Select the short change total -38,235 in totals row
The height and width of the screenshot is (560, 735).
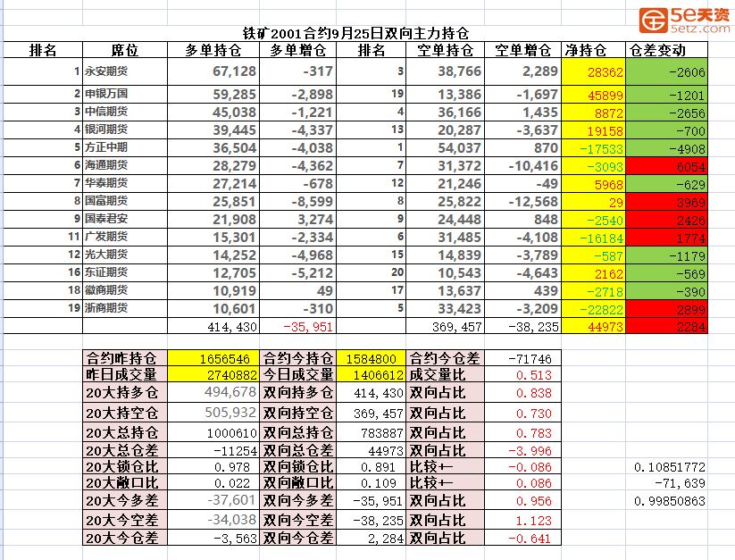[522, 326]
